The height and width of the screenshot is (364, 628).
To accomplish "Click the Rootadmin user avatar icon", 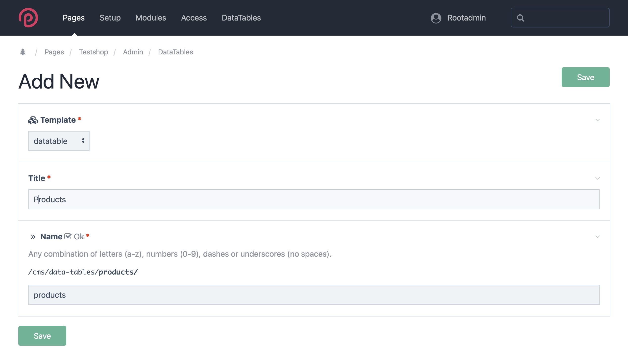I will click(436, 18).
